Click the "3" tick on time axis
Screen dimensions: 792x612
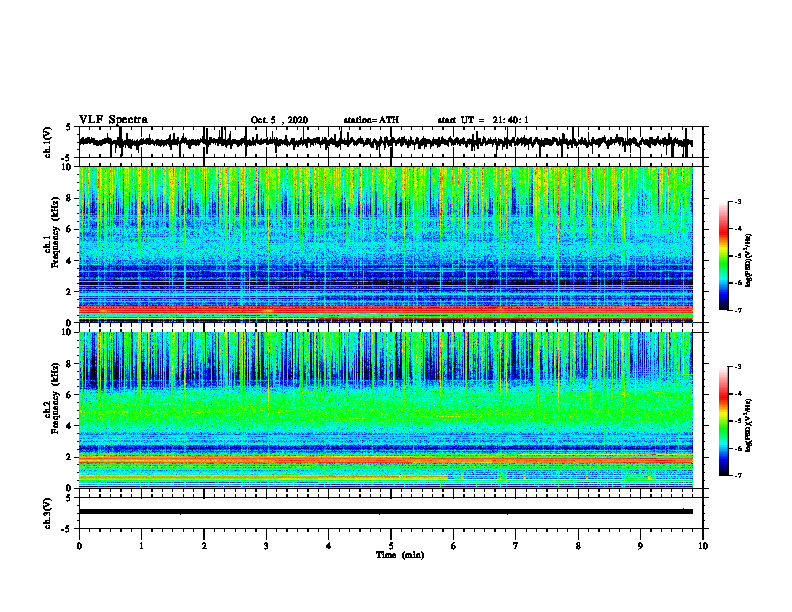point(266,546)
